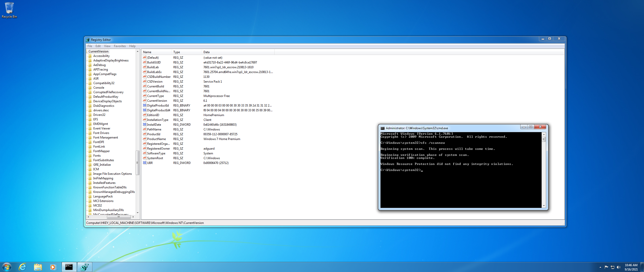The height and width of the screenshot is (272, 644).
Task: Open Windows Explorer from the taskbar
Action: [38, 267]
